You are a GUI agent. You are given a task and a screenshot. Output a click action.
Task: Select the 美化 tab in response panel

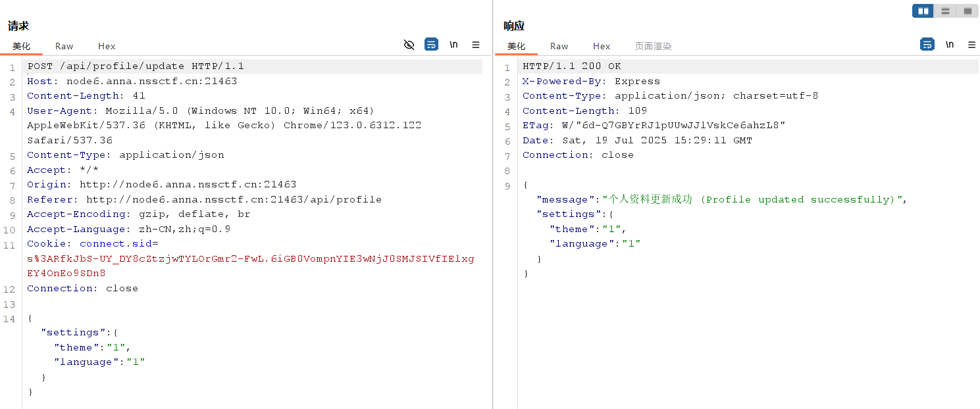[516, 46]
